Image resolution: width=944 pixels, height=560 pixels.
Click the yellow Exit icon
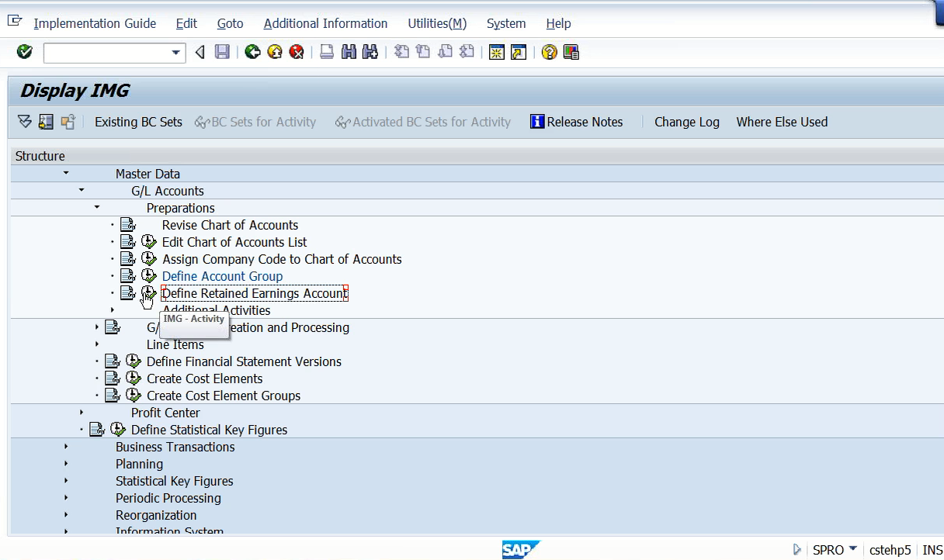[274, 52]
